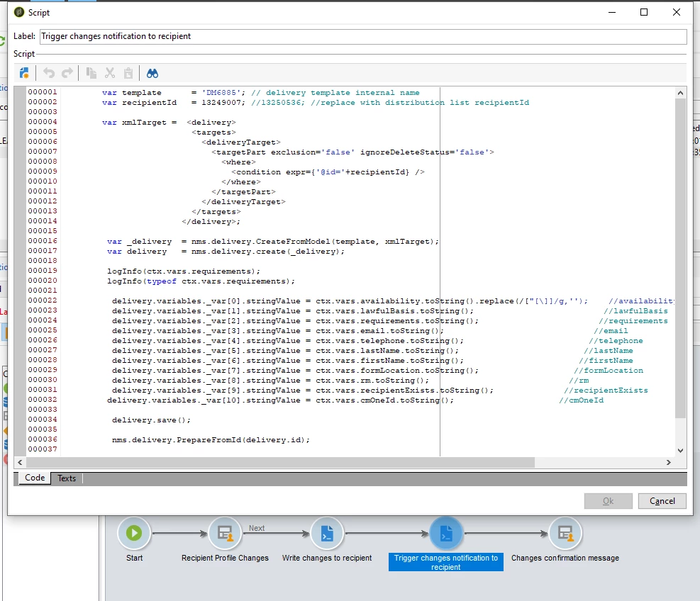The image size is (700, 601).
Task: Click the 'Next' transition label in workflow
Action: (x=257, y=528)
